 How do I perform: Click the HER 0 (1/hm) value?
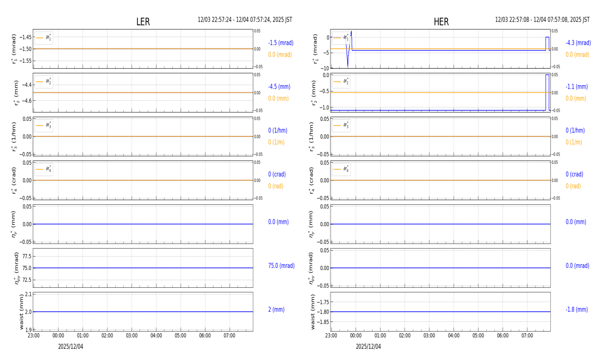[576, 131]
